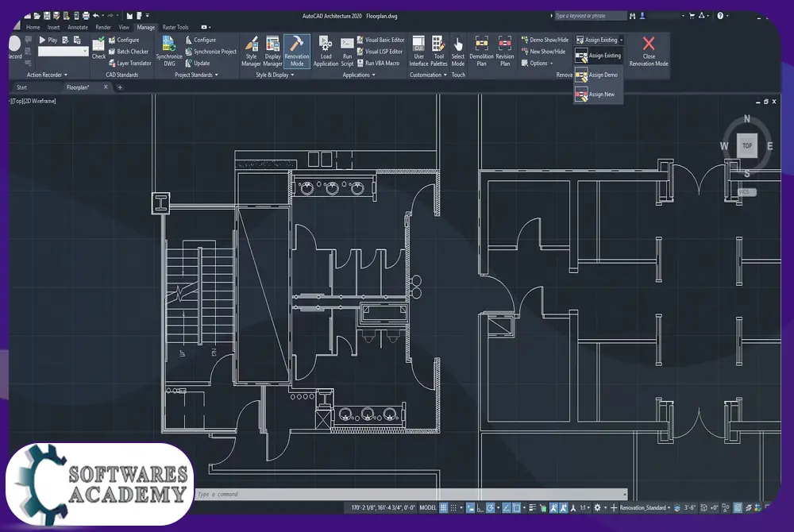Expand the Customization panel
794x532 pixels.
pos(429,75)
